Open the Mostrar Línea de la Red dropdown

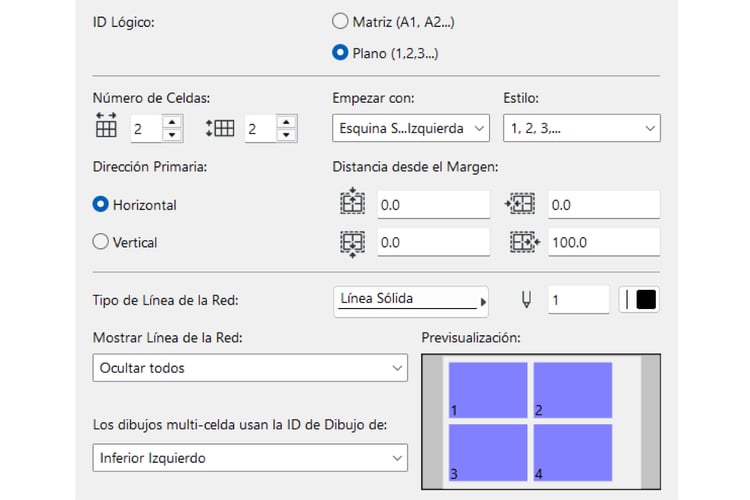[x=249, y=367]
